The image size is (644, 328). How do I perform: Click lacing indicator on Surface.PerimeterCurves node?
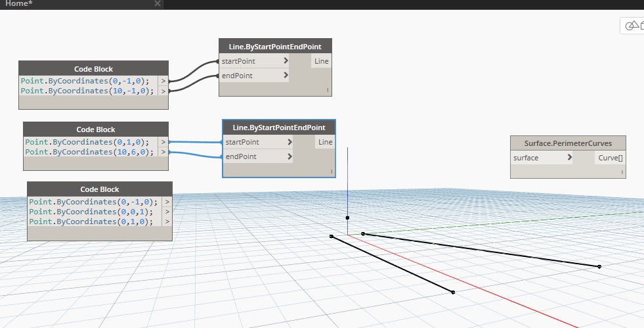pyautogui.click(x=620, y=172)
